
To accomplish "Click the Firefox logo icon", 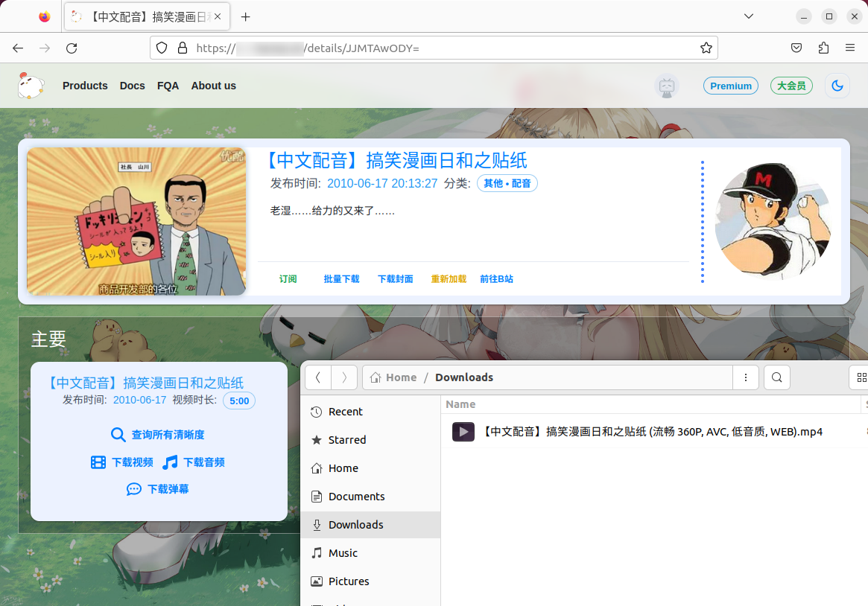I will tap(45, 16).
